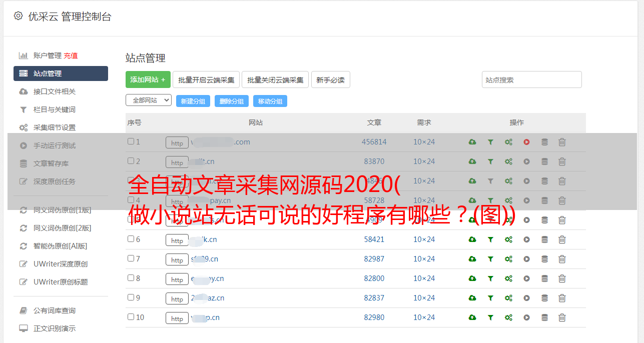
Task: Open article count 82837 link
Action: coord(374,298)
